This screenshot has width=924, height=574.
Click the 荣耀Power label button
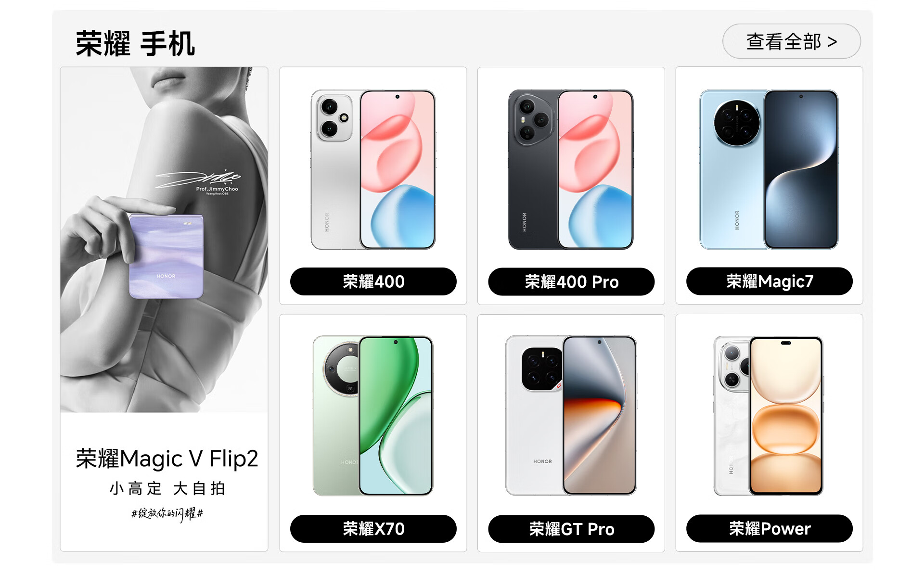pyautogui.click(x=769, y=529)
